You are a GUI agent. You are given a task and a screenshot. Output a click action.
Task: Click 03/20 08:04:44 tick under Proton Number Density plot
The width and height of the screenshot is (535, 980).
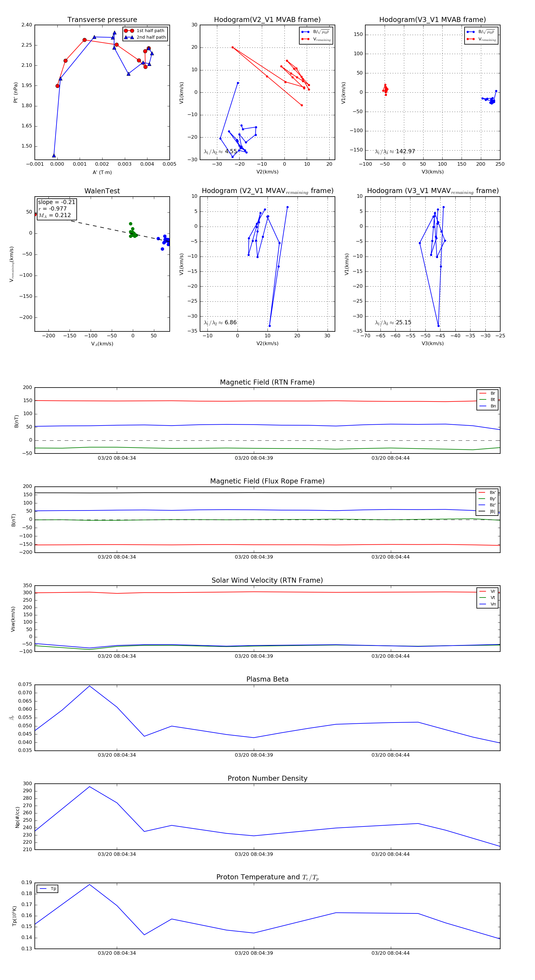[x=391, y=854]
